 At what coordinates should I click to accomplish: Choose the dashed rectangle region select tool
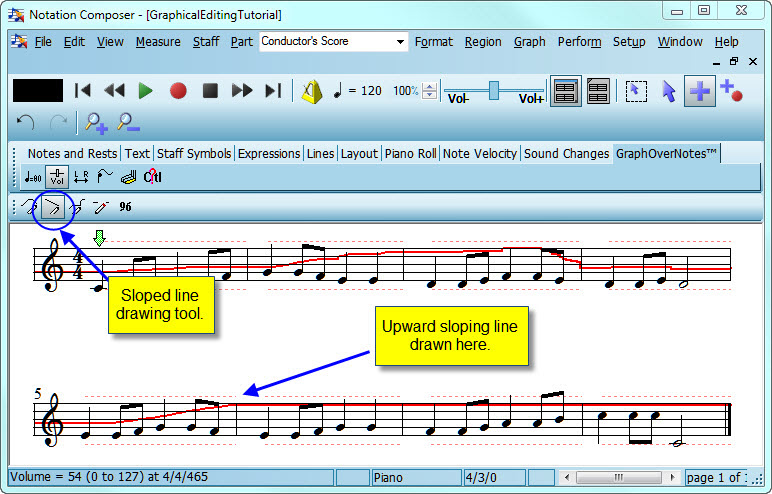[634, 91]
